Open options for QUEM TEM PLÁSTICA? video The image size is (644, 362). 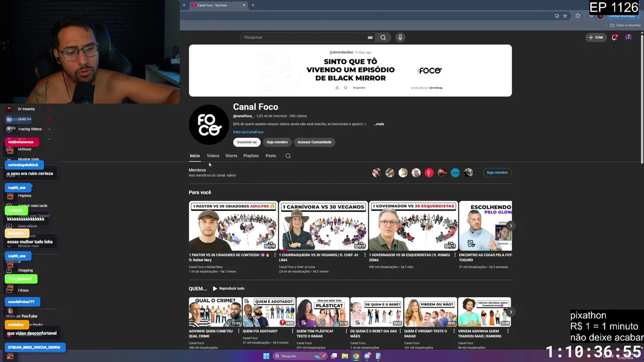click(346, 332)
